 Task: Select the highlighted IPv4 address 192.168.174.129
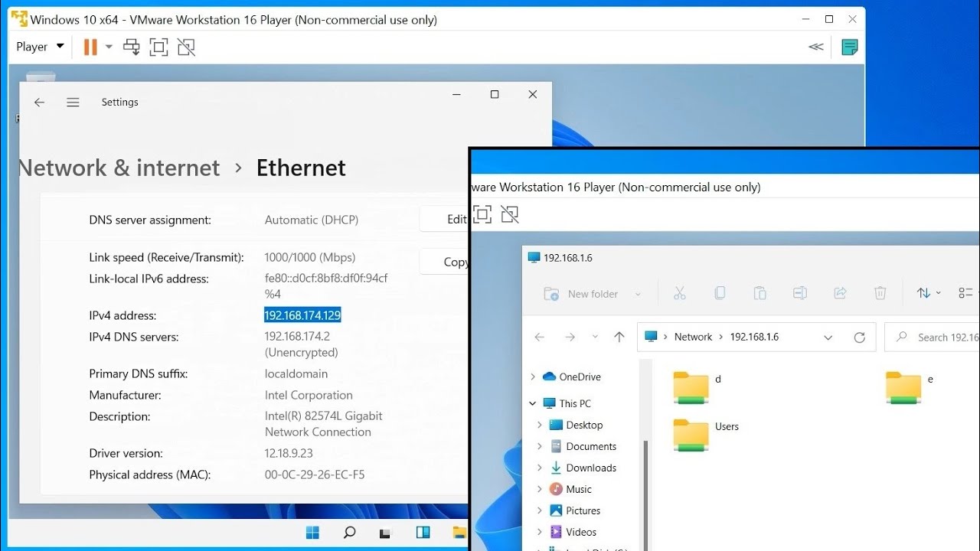[302, 315]
